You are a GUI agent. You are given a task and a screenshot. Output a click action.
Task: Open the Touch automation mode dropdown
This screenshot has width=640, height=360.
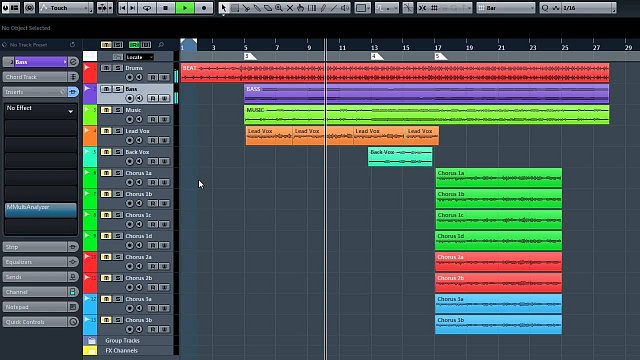(65, 8)
